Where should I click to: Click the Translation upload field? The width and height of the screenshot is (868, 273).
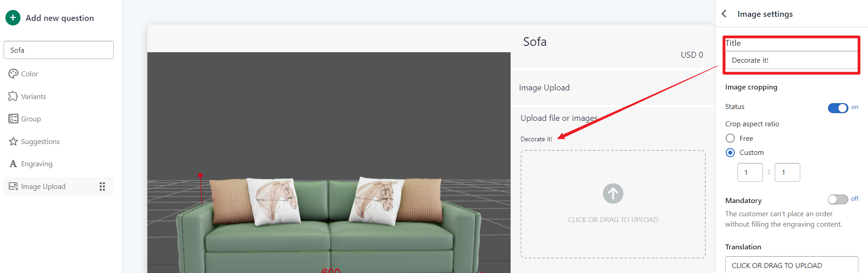point(792,265)
